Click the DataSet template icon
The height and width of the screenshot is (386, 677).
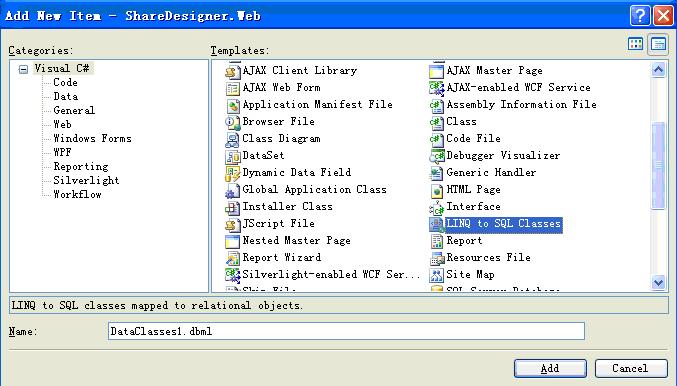pyautogui.click(x=232, y=156)
